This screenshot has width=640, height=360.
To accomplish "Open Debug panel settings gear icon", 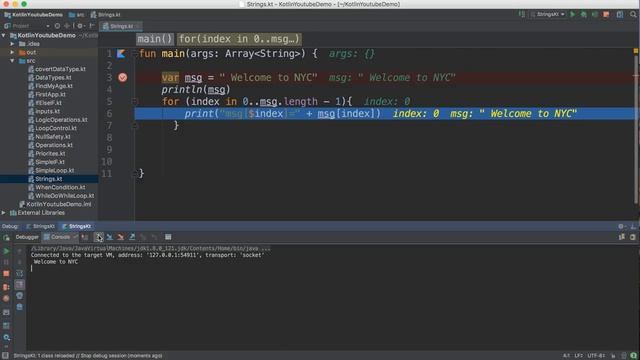I will (x=621, y=226).
